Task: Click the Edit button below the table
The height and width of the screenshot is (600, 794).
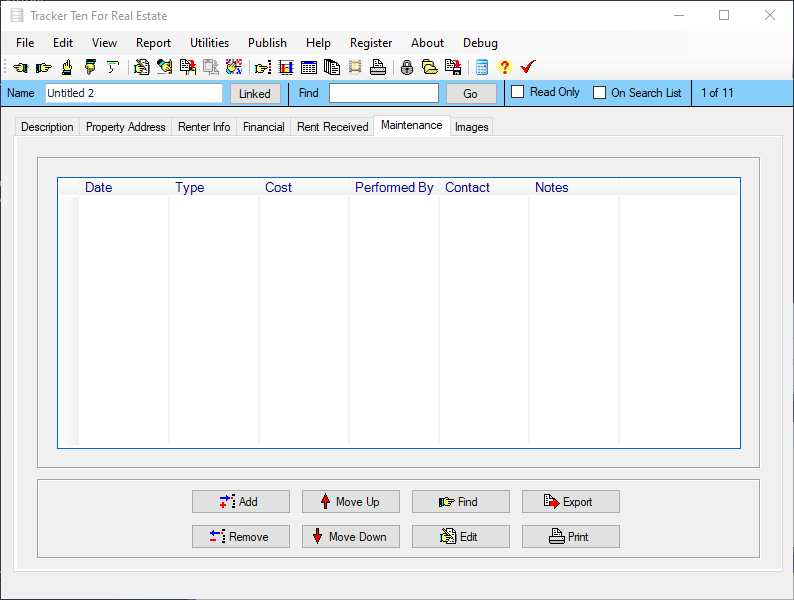Action: 461,536
